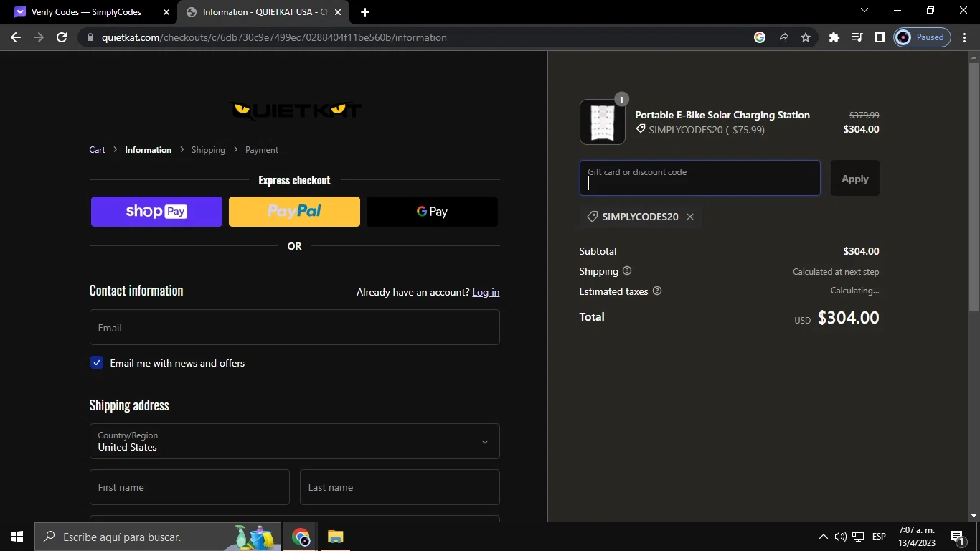The image size is (980, 551).
Task: Focus gift card or discount code field
Action: pyautogui.click(x=700, y=178)
